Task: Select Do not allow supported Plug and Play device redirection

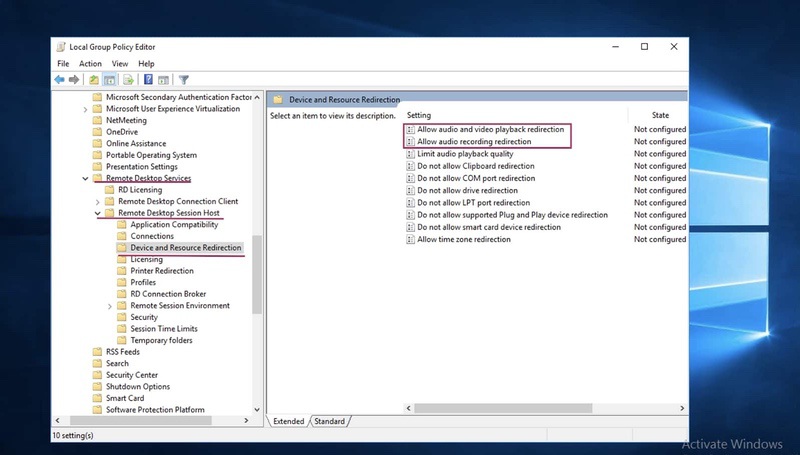Action: click(512, 215)
